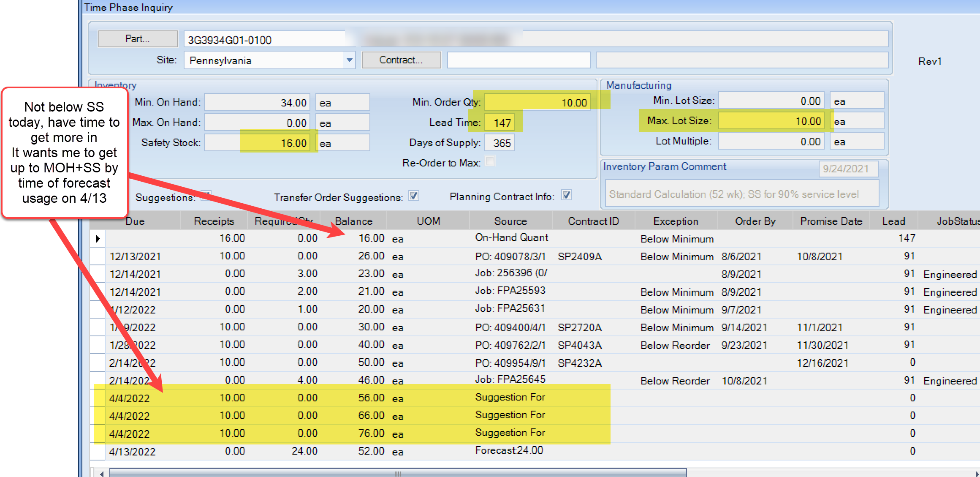Image resolution: width=980 pixels, height=477 pixels.
Task: Sort by the Lead column header
Action: (x=893, y=221)
